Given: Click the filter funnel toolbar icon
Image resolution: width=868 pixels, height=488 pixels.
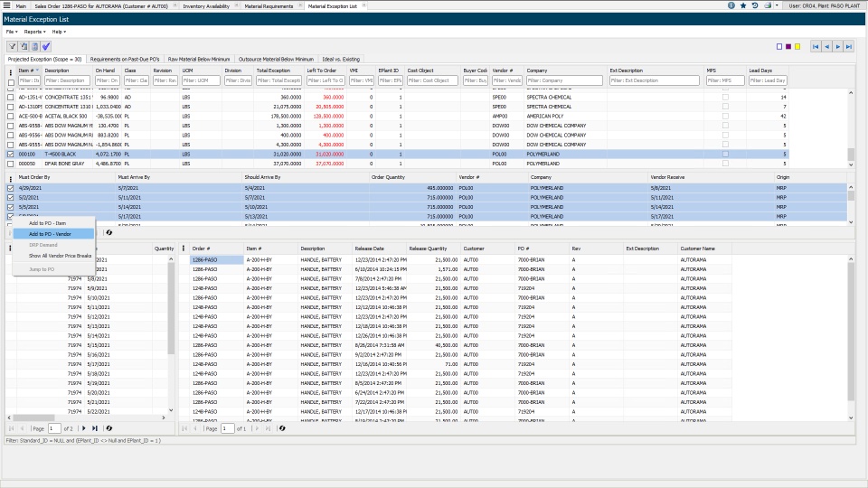Looking at the screenshot, I should click(12, 46).
